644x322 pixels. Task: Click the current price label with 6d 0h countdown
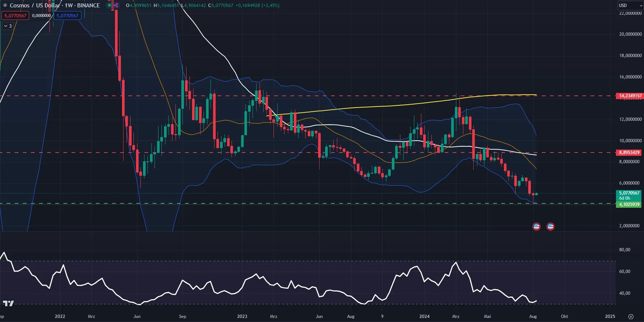629,195
